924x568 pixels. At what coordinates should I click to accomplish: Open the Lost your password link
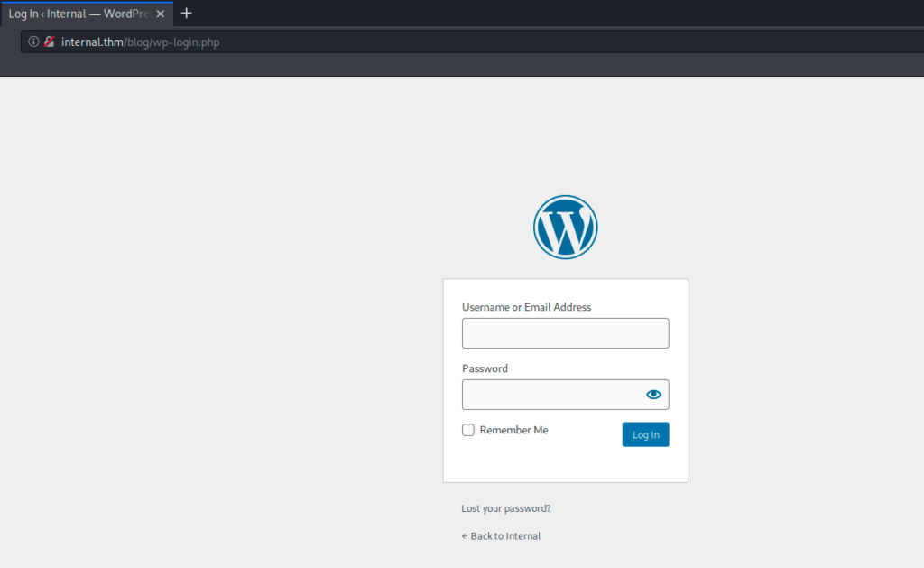click(505, 508)
